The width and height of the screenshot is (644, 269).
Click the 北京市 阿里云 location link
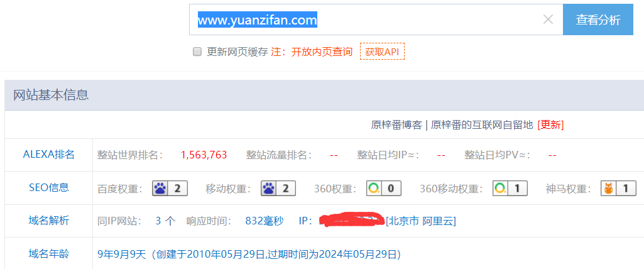pyautogui.click(x=420, y=221)
